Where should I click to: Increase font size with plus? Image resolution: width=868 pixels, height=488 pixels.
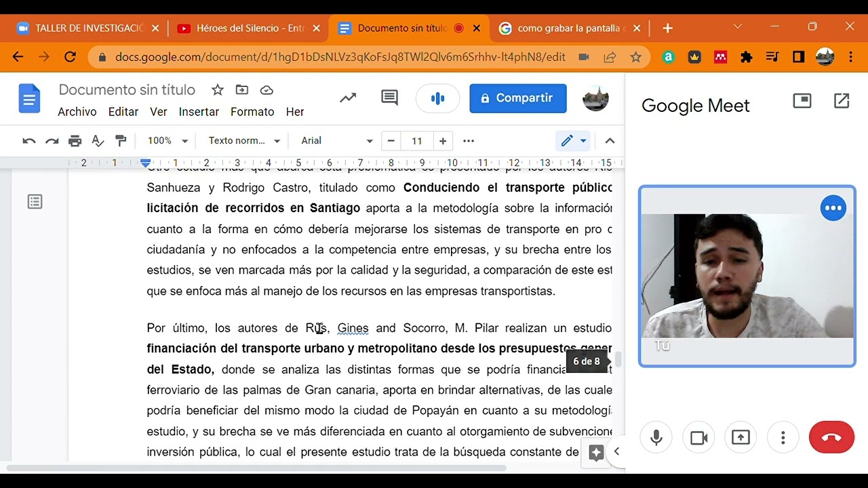click(443, 141)
